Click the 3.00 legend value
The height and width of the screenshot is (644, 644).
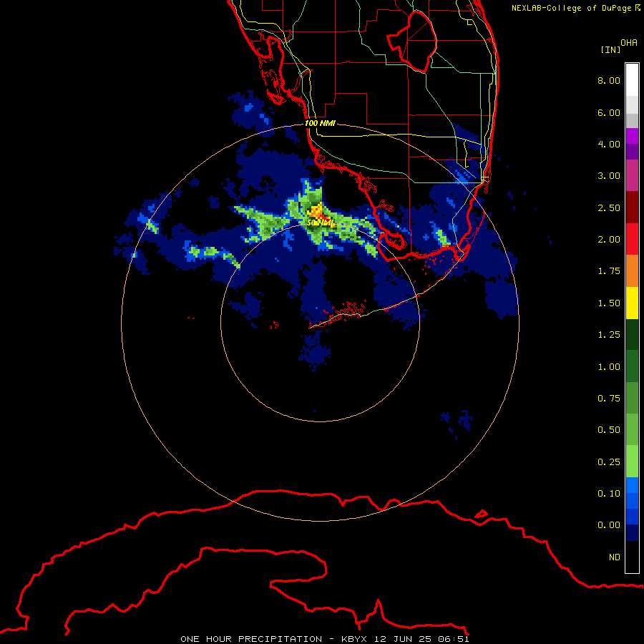609,176
